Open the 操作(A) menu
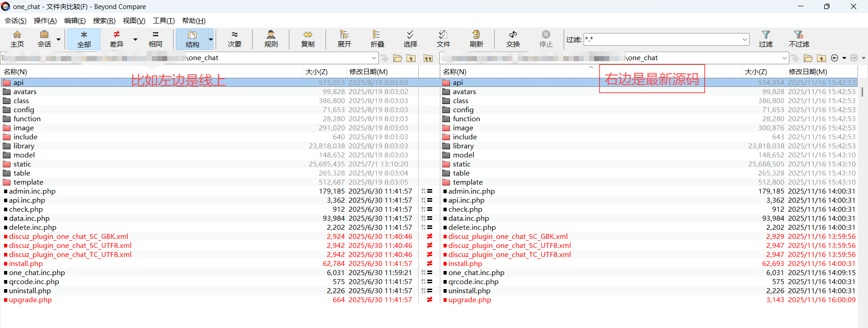 point(45,20)
